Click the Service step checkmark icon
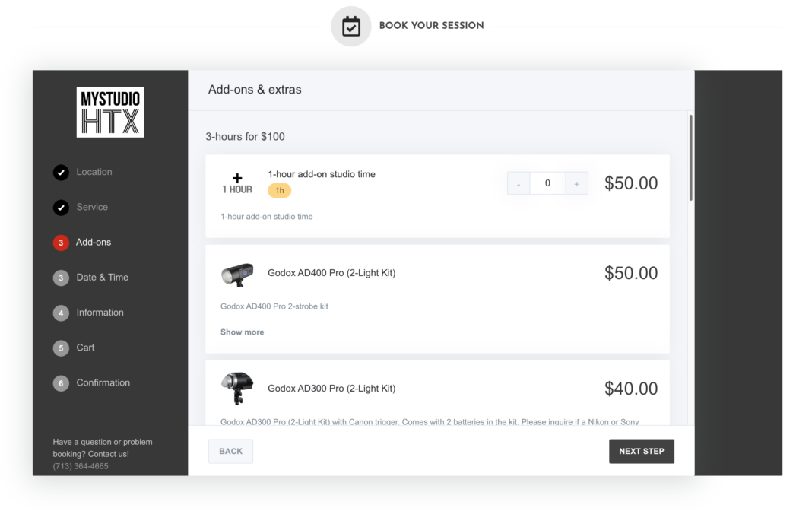Image resolution: width=812 pixels, height=511 pixels. 61,208
